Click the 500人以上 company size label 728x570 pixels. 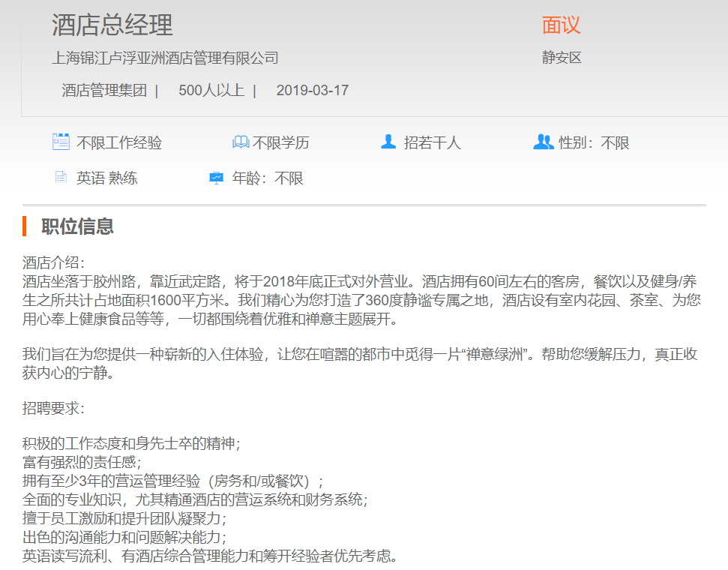(211, 91)
